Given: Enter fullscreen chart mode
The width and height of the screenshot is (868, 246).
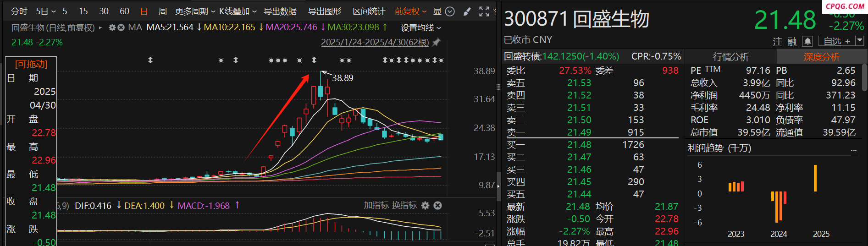Looking at the screenshot, I should pyautogui.click(x=484, y=11).
